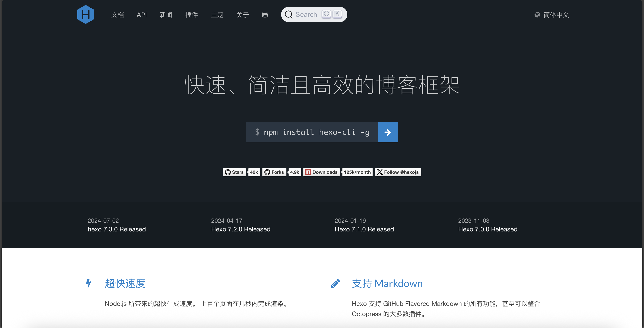This screenshot has width=644, height=328.
Task: Click the pencil Markdown icon
Action: (335, 284)
